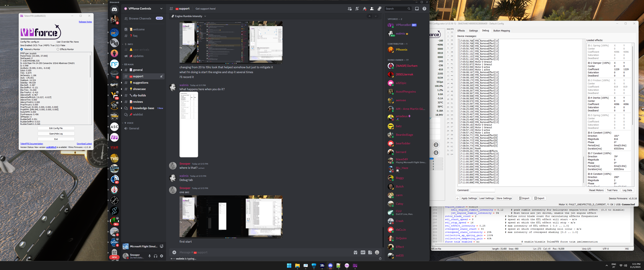Expand VPforce Controls server dropdown
Image resolution: width=644 pixels, height=270 pixels.
point(161,8)
